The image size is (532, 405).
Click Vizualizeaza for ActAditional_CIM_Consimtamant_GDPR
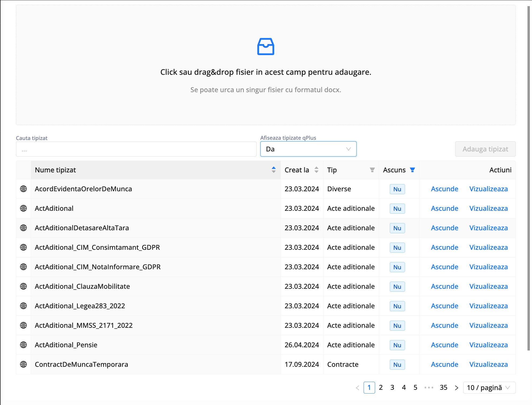(x=488, y=247)
